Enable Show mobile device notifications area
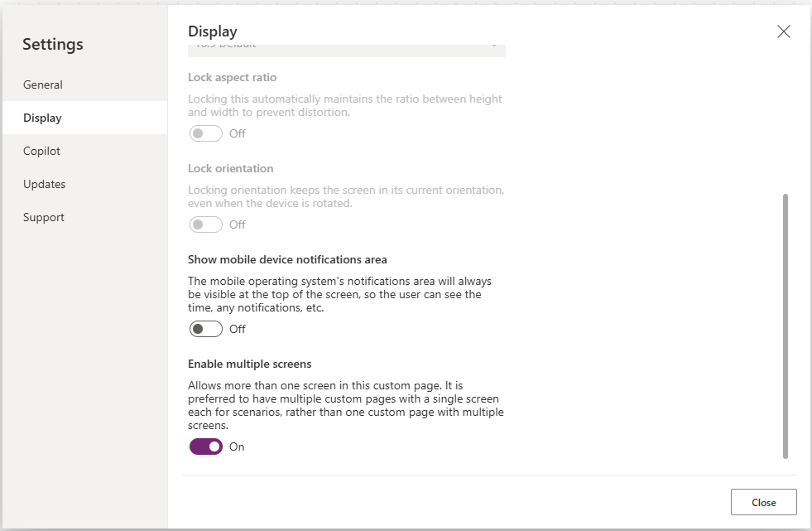 206,329
